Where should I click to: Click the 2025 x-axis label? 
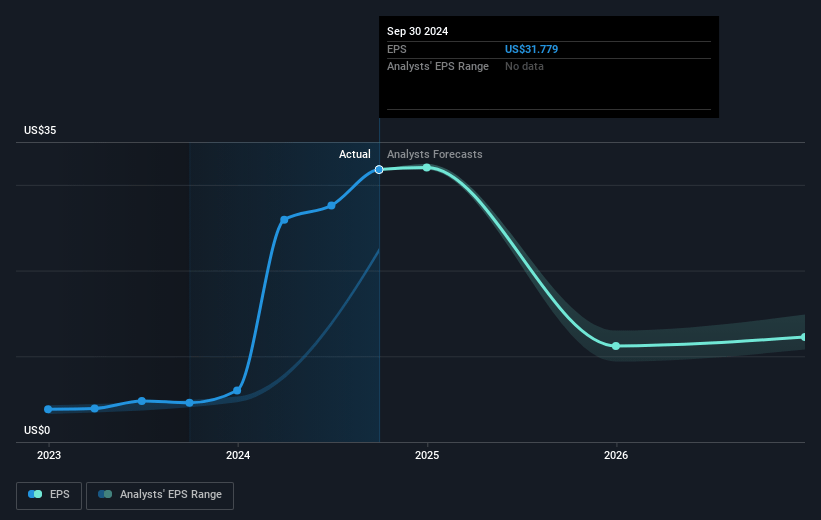click(x=427, y=455)
